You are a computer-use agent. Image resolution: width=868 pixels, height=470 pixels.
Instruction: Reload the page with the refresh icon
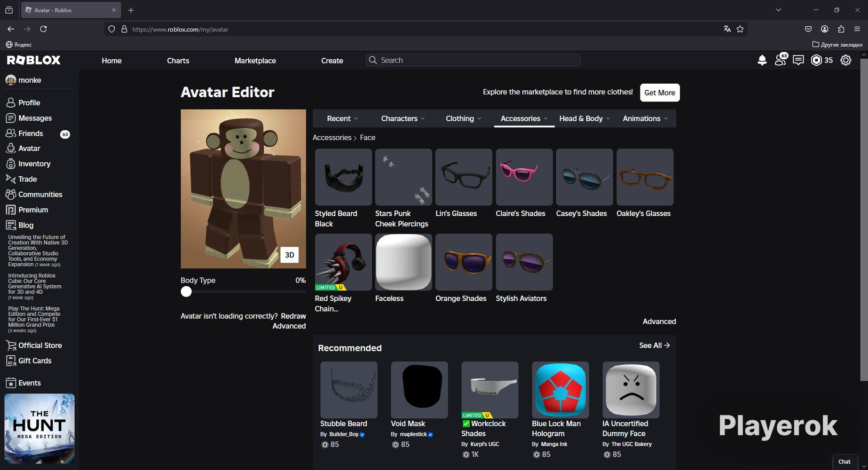pos(43,29)
